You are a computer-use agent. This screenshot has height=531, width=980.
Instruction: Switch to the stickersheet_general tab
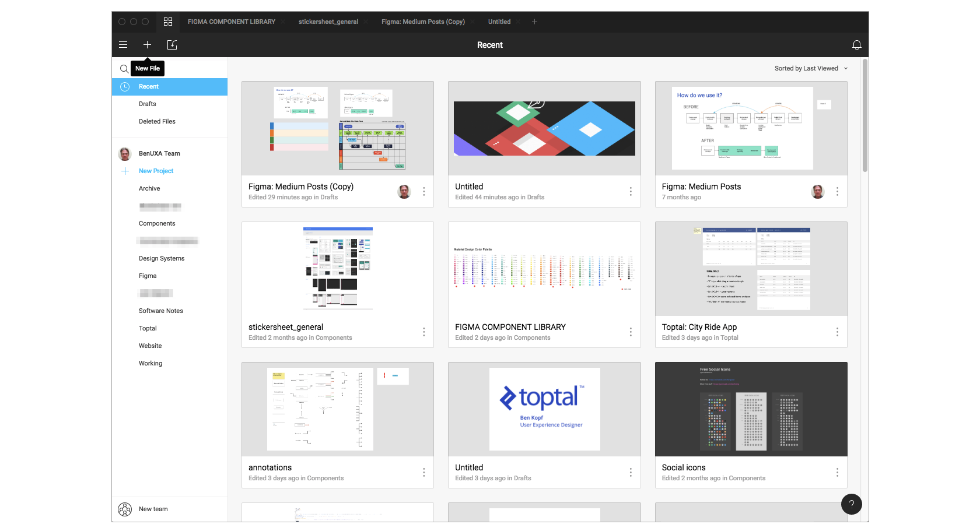coord(328,22)
